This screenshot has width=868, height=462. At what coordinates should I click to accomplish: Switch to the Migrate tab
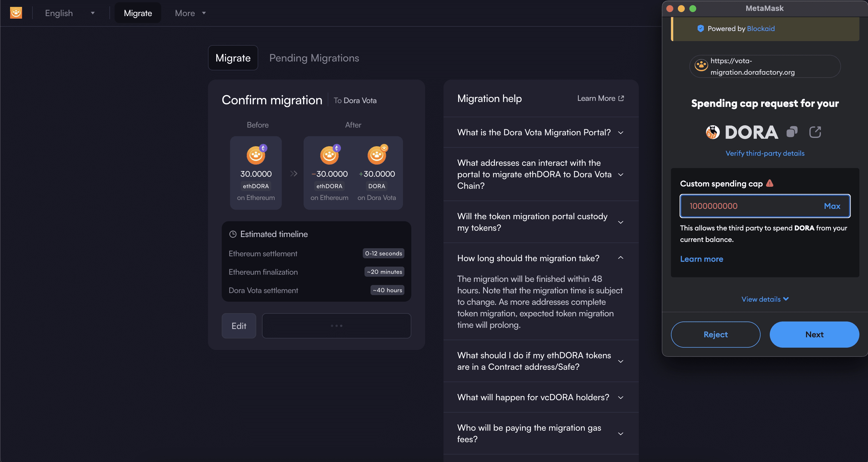pyautogui.click(x=233, y=58)
